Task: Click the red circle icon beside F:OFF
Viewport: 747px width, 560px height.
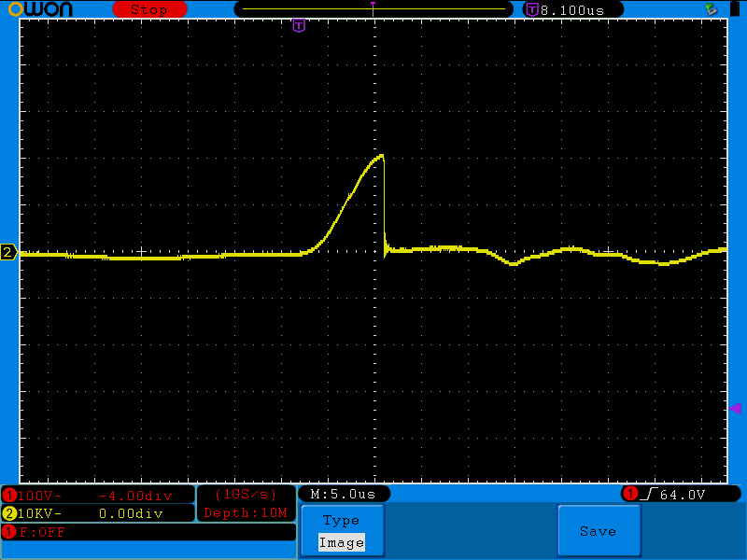Action: coord(9,532)
